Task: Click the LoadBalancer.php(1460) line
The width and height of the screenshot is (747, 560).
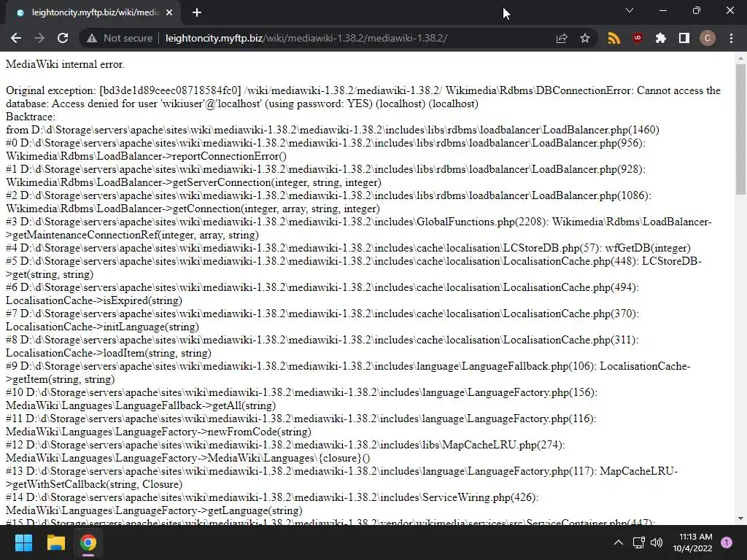Action: (333, 130)
